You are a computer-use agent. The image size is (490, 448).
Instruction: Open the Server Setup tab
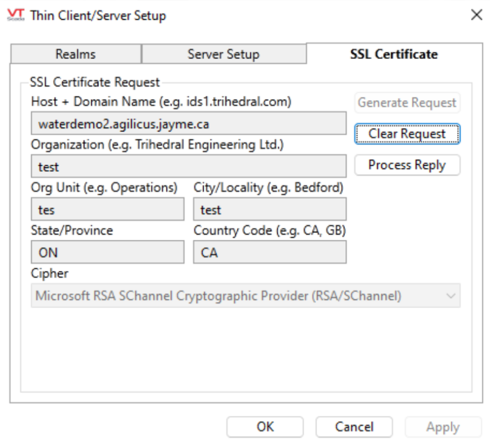pos(223,54)
